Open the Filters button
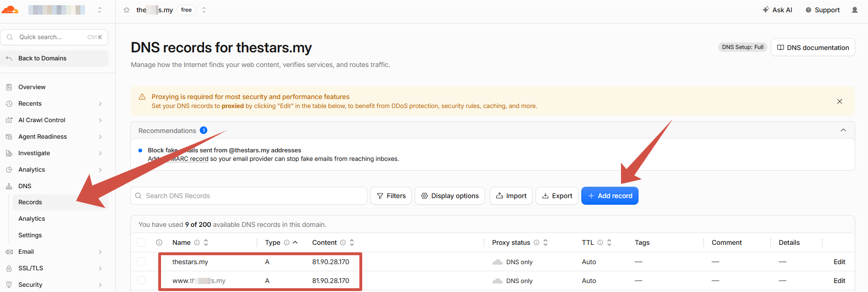This screenshot has height=292, width=868. coord(391,196)
